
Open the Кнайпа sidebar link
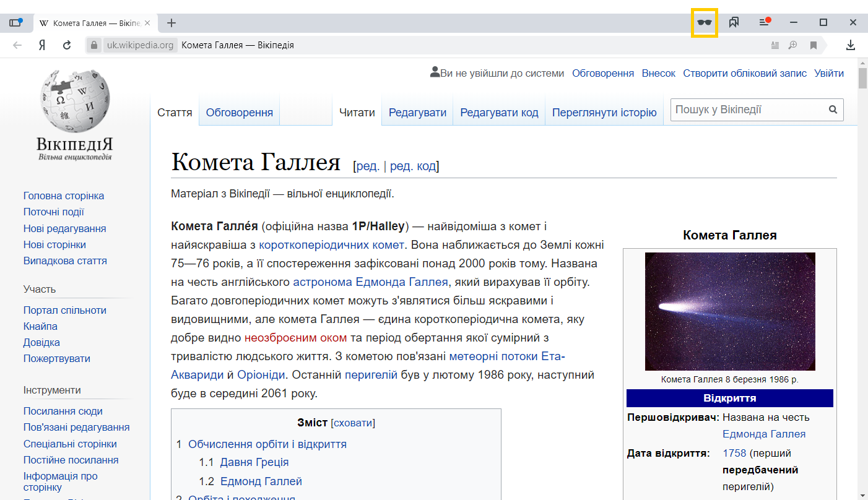pos(40,326)
